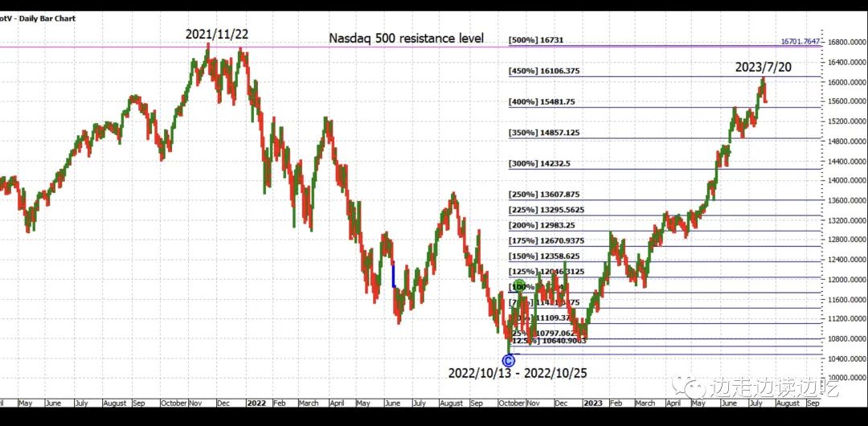868x426 pixels.
Task: Click the "[300%] 14232.5" level label
Action: pos(540,164)
